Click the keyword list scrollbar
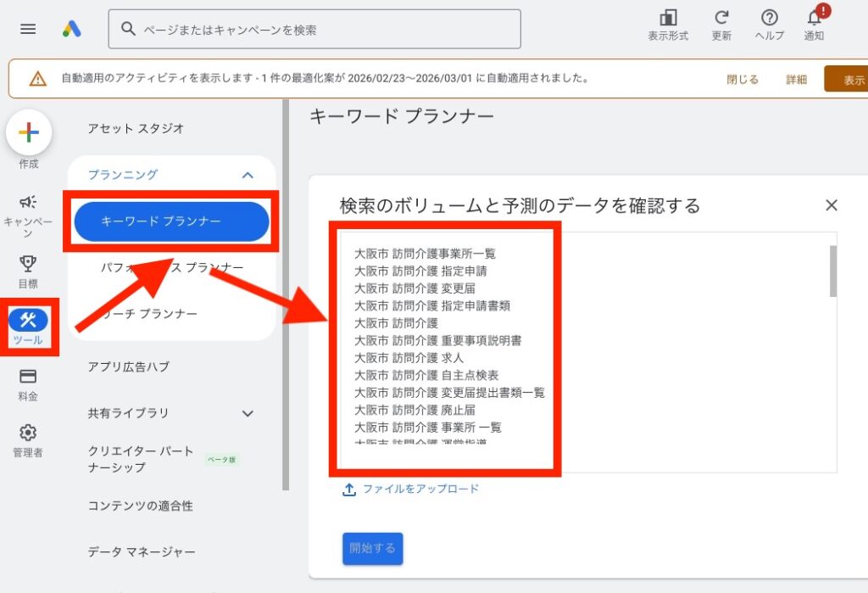This screenshot has width=868, height=593. pos(832,271)
